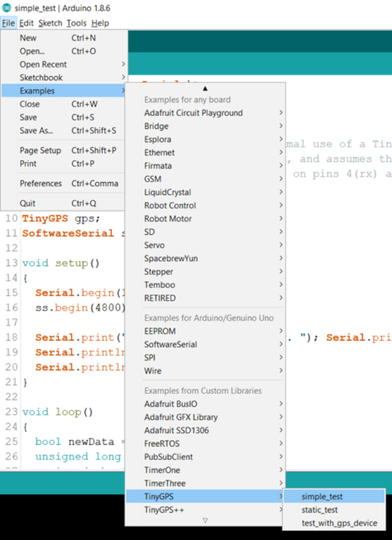Viewport: 392px width, 540px height.
Task: Expand LiquidCrystal examples
Action: tap(205, 192)
